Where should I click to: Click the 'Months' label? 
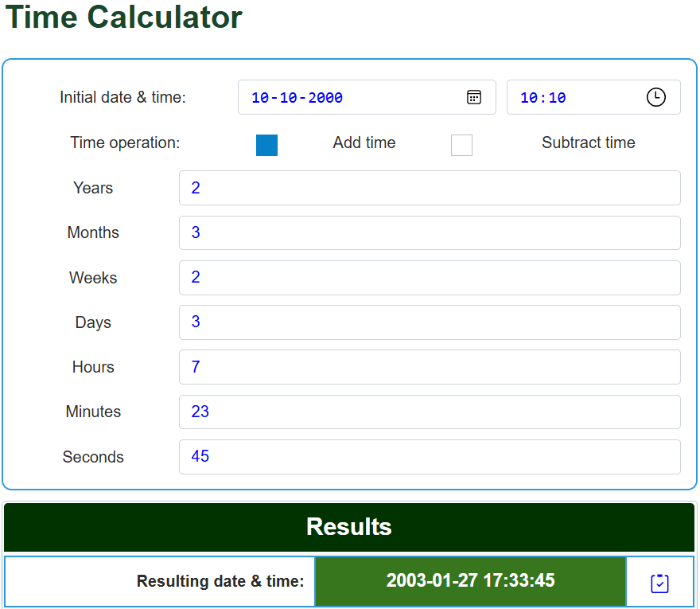point(93,232)
